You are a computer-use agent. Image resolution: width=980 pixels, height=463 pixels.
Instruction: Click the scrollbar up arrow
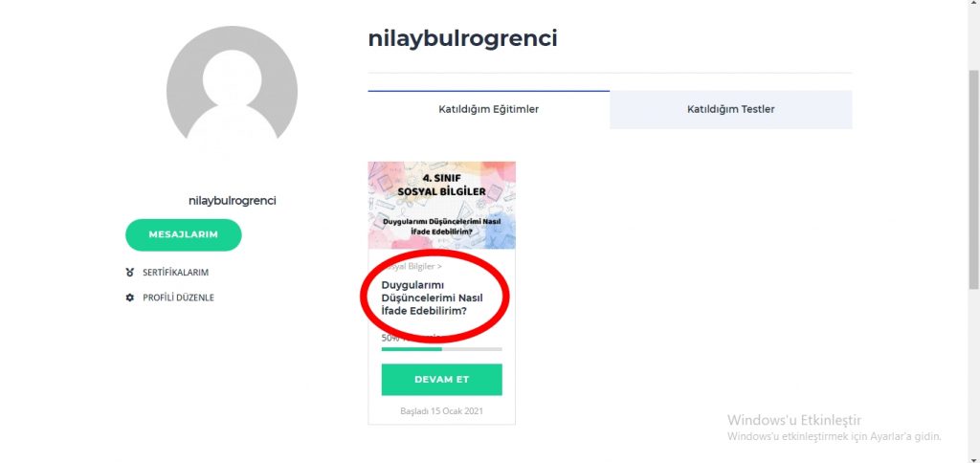tap(973, 4)
